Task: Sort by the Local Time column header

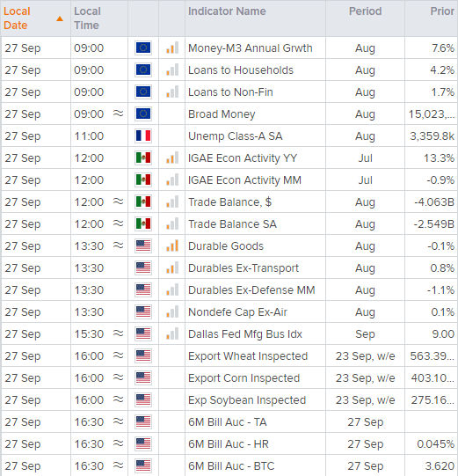Action: (x=87, y=18)
